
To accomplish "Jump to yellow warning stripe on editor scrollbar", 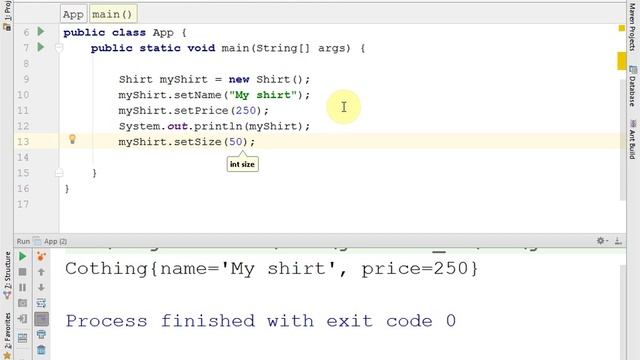I will (x=622, y=61).
